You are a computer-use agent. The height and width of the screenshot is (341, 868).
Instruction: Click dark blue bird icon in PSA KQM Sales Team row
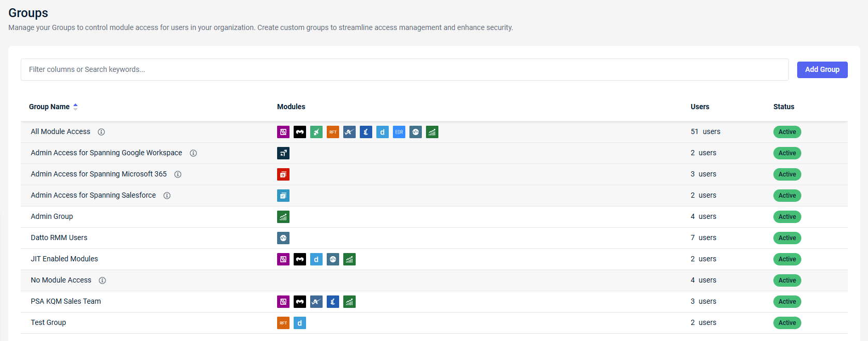pyautogui.click(x=333, y=302)
